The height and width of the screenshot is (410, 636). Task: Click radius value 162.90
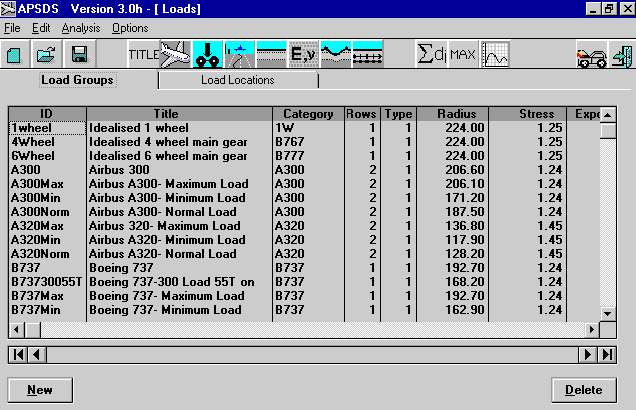(x=465, y=310)
